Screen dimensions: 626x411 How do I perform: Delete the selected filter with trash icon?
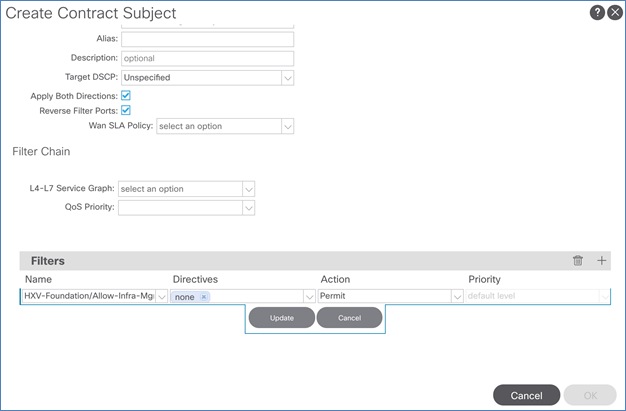point(577,261)
